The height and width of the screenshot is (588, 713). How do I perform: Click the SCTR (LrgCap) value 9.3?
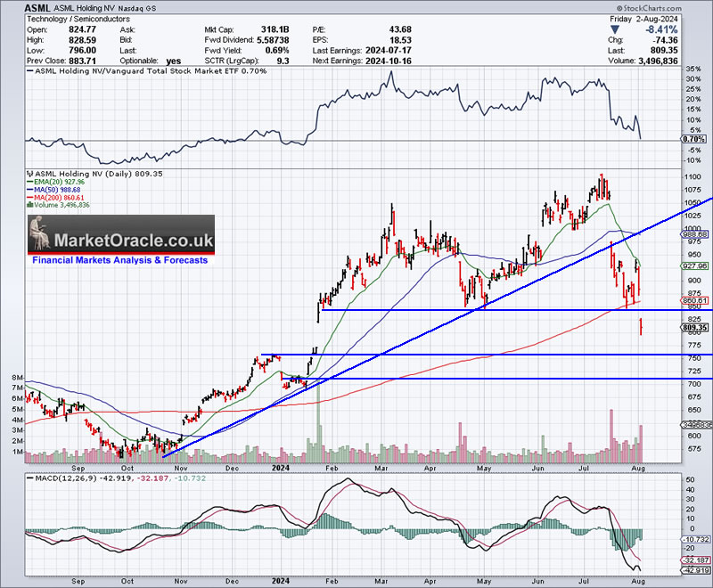pyautogui.click(x=283, y=61)
